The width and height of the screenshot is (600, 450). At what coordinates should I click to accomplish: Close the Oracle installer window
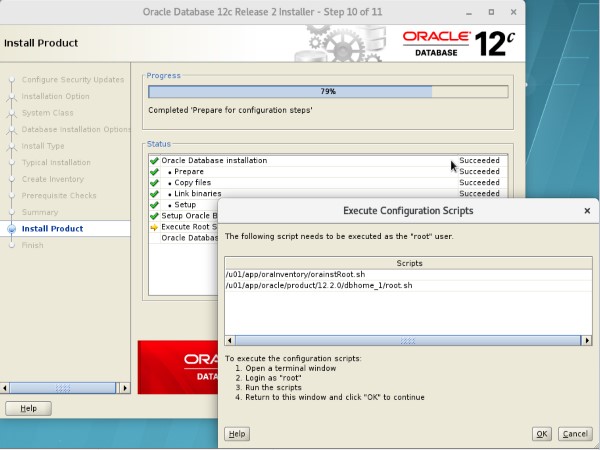514,12
